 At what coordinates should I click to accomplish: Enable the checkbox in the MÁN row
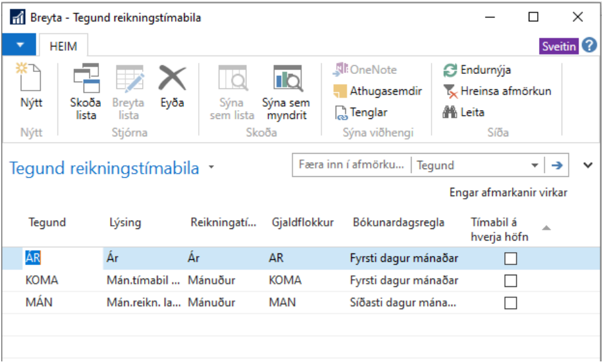coord(511,302)
